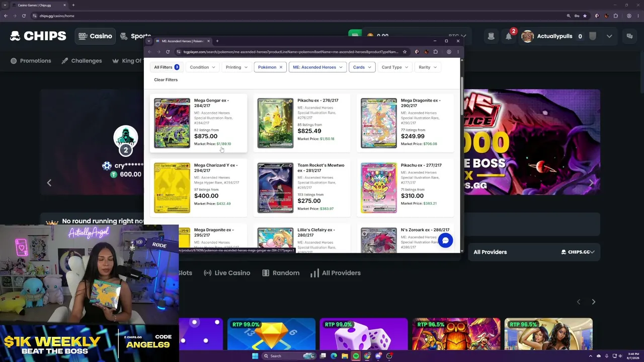Bookmark the tcgplayer page with the star
Viewport: 644px width, 362px height.
click(x=405, y=52)
